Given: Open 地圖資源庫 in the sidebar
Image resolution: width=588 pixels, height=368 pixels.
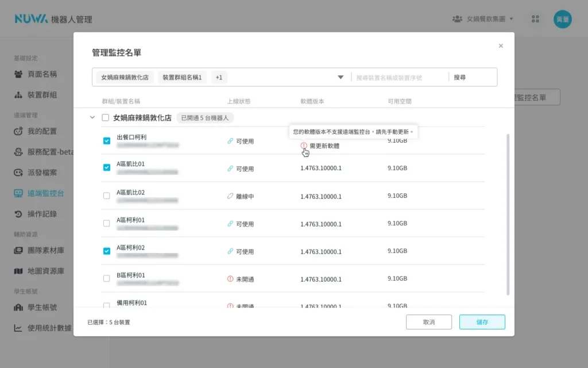Looking at the screenshot, I should (39, 271).
